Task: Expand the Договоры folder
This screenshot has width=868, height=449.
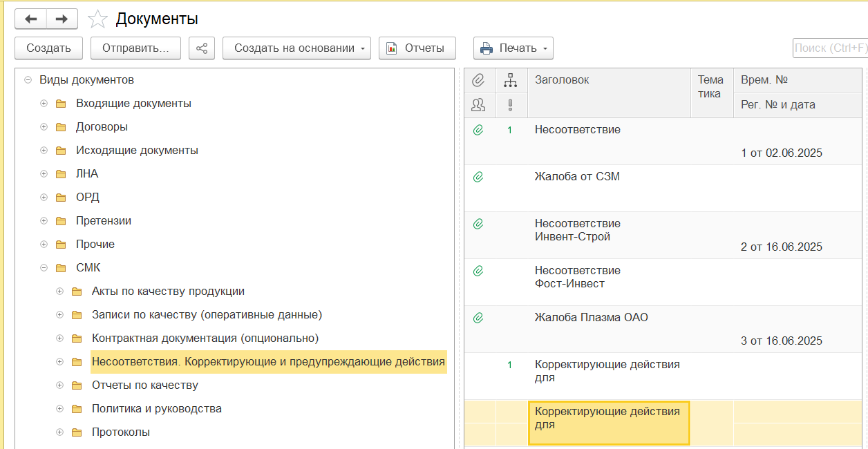Action: tap(44, 127)
